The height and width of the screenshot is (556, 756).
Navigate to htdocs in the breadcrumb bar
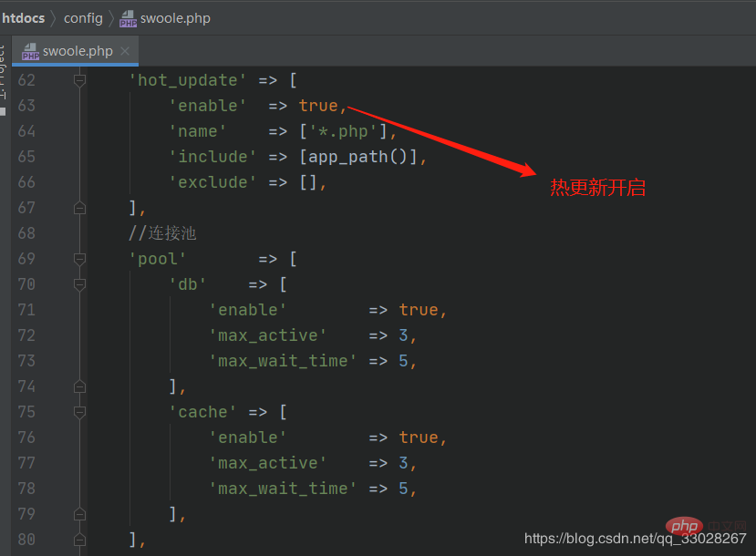tap(24, 18)
